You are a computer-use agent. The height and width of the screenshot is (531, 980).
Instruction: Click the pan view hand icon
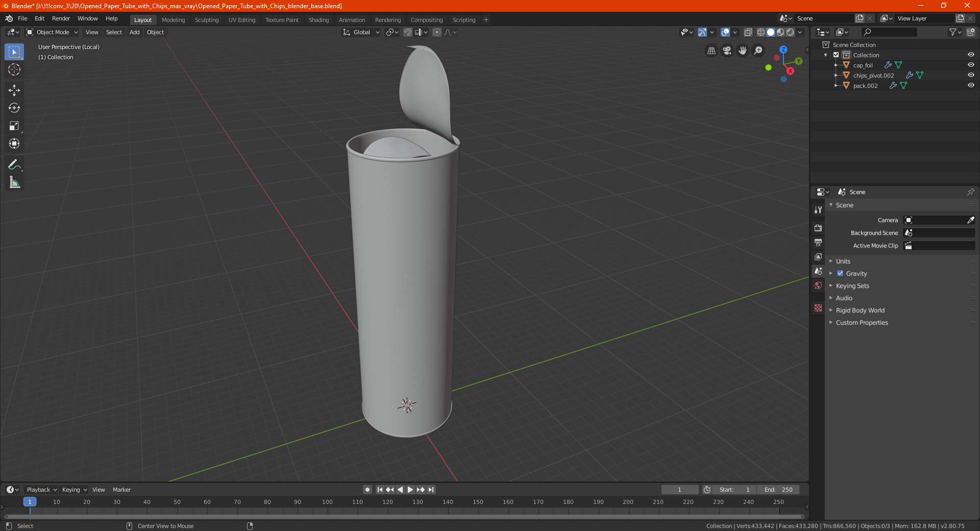tap(743, 51)
